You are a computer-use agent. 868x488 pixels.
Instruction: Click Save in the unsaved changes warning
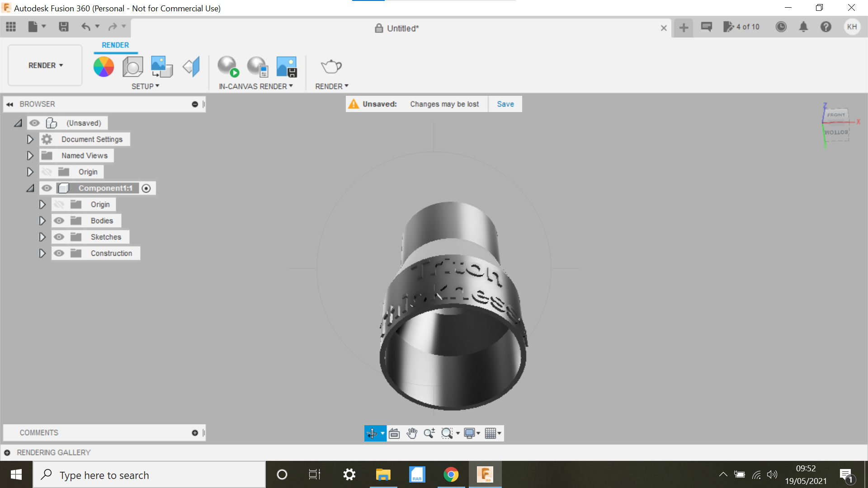pyautogui.click(x=505, y=104)
